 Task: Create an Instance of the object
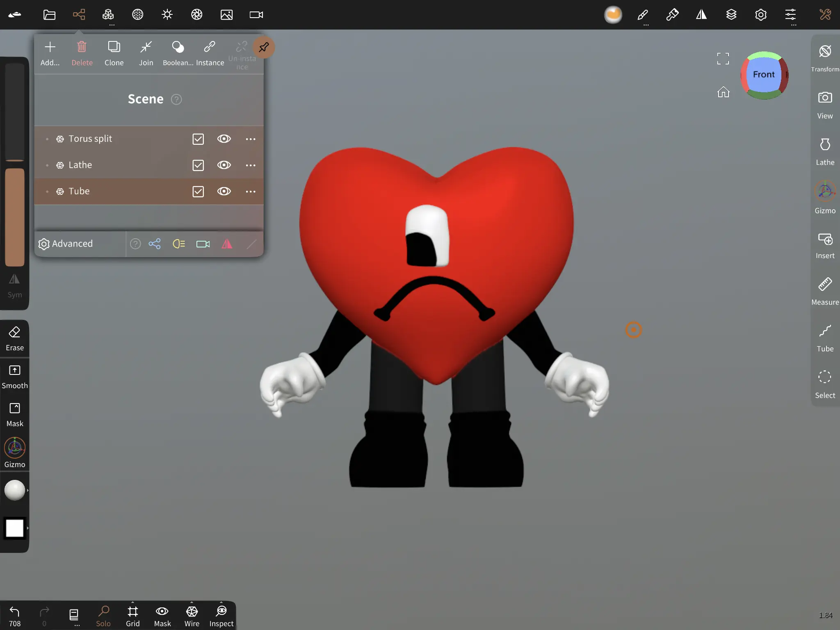point(210,53)
